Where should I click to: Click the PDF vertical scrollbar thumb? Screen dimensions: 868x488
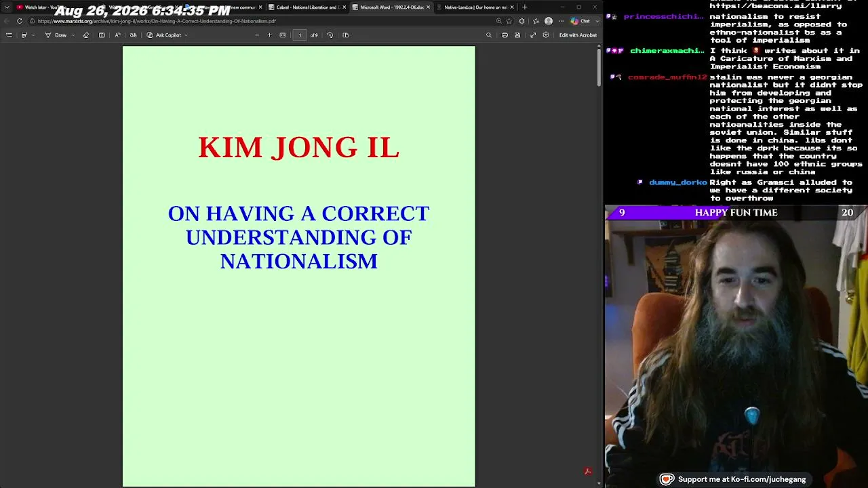pos(599,66)
